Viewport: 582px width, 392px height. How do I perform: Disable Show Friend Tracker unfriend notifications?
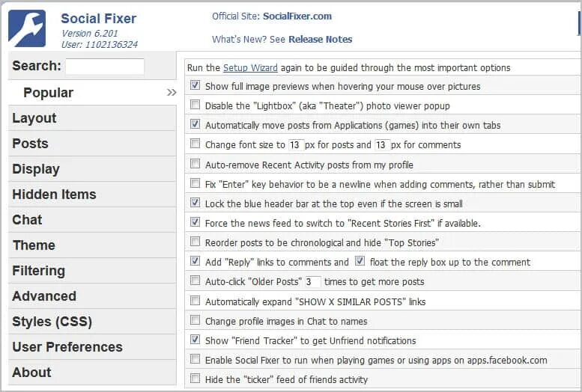pyautogui.click(x=195, y=340)
